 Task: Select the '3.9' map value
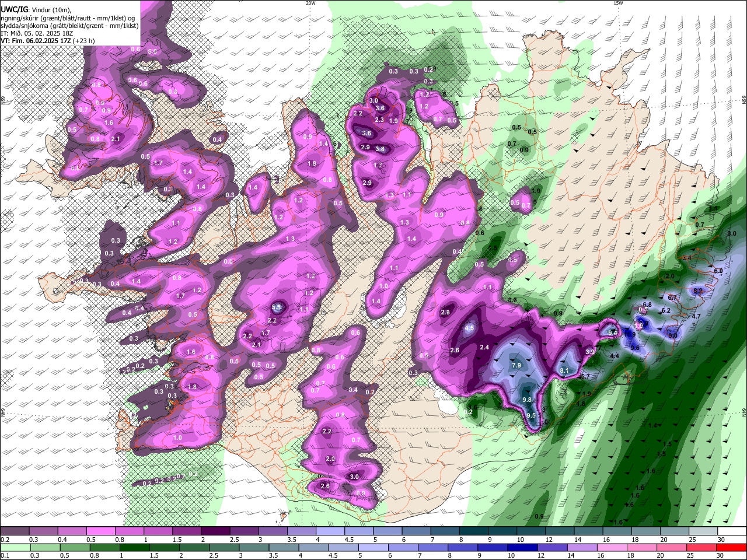tap(590, 352)
